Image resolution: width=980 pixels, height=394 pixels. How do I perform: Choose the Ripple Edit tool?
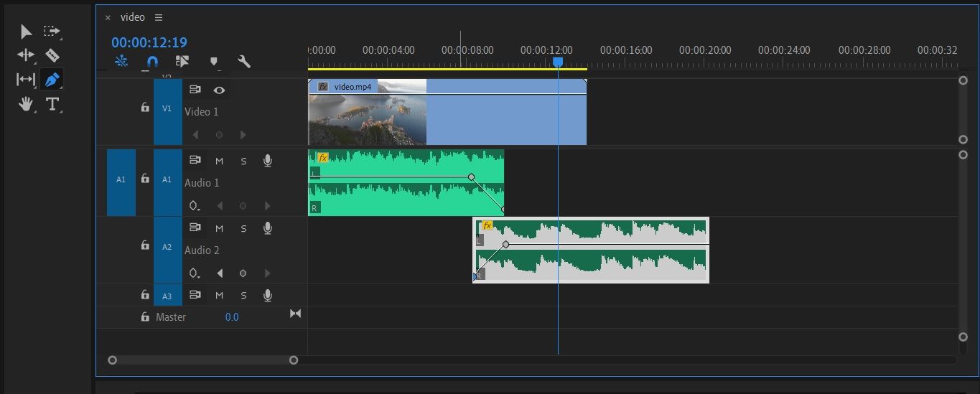26,55
